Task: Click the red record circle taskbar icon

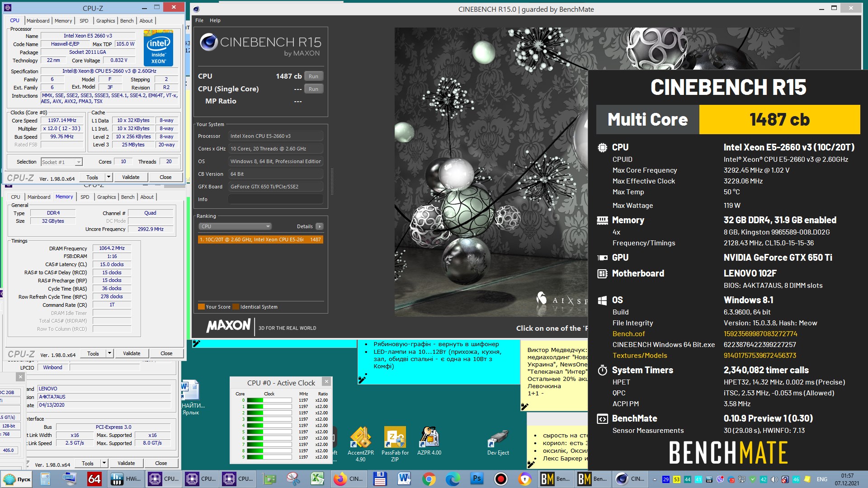Action: click(501, 479)
